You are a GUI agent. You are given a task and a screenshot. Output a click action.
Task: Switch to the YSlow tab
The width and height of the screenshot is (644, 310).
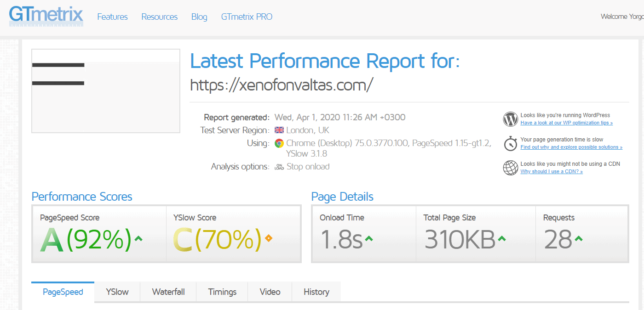tap(117, 292)
